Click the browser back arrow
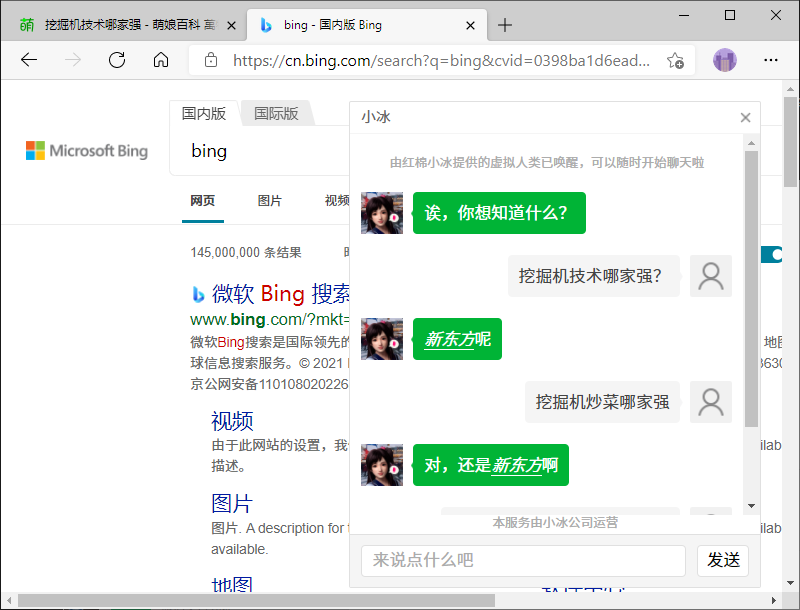The image size is (800, 610). pyautogui.click(x=28, y=60)
